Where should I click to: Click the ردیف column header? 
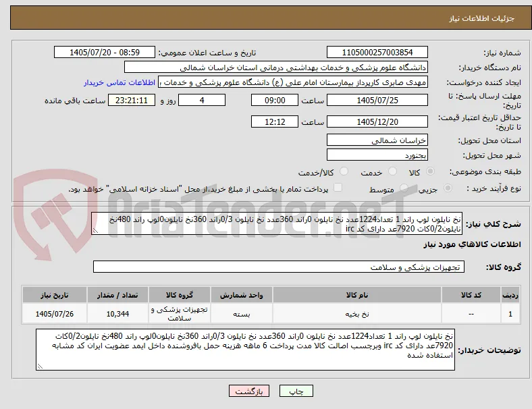510,295
